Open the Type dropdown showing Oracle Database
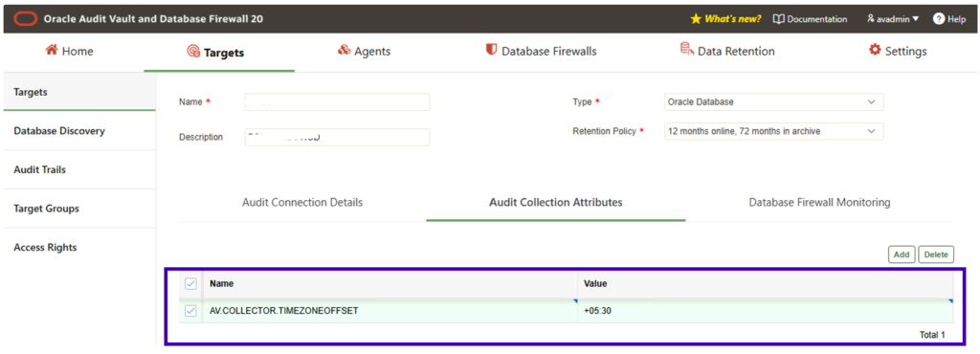 [773, 101]
